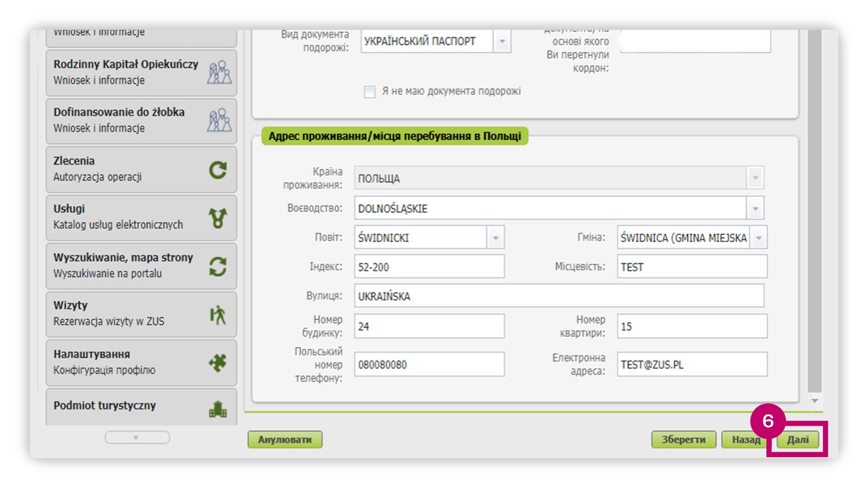The height and width of the screenshot is (488, 868).
Task: Click the Usługi catalog icon
Action: coord(218,218)
